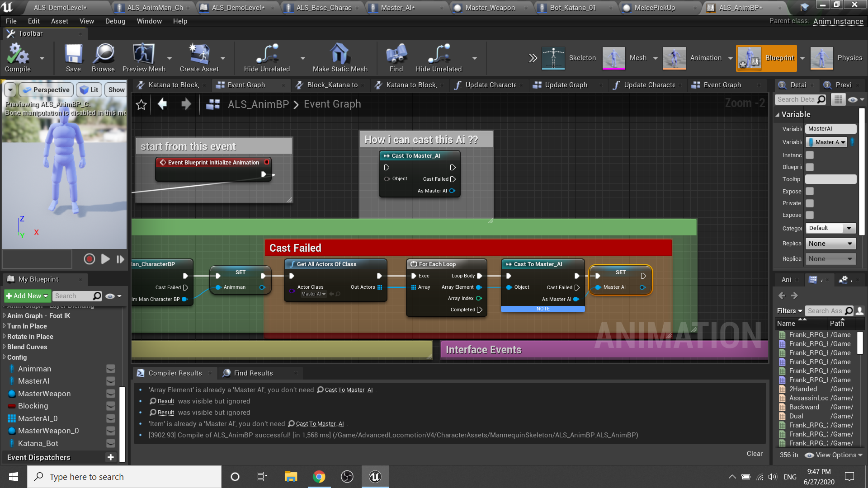Viewport: 868px width, 488px height.
Task: Toggle visibility of Blocking variable
Action: click(x=110, y=406)
